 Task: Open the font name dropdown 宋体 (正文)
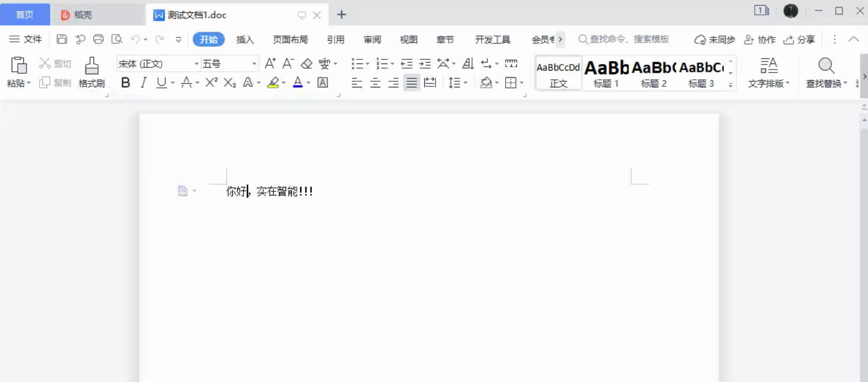pos(196,63)
